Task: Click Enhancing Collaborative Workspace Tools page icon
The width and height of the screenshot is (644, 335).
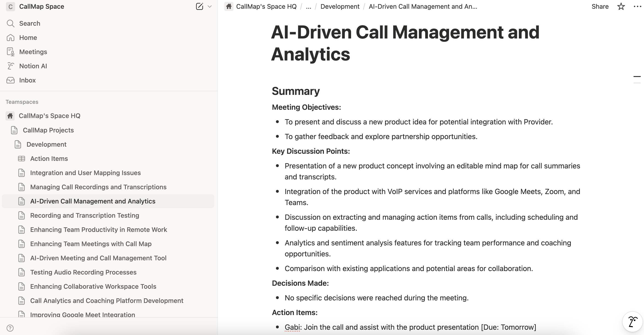Action: click(22, 286)
